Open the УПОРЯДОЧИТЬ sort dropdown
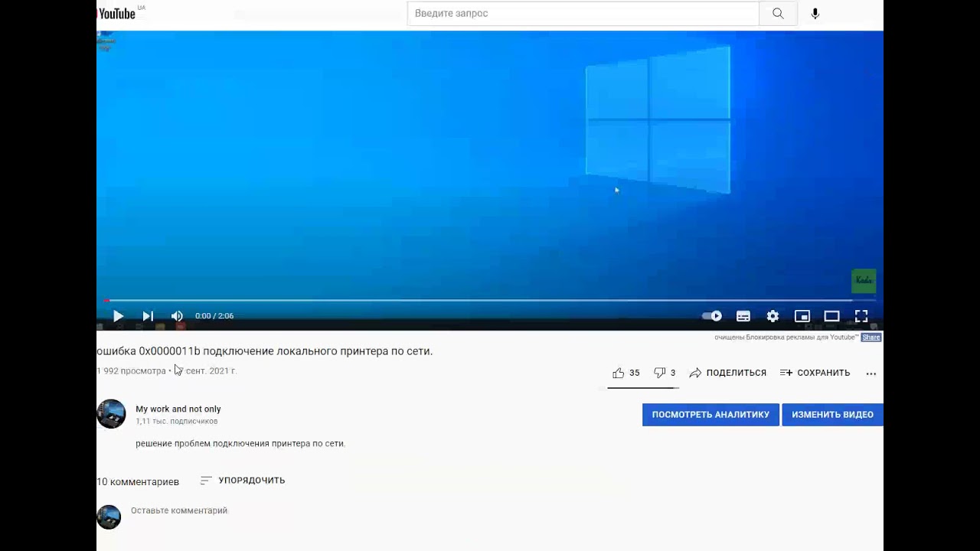This screenshot has width=980, height=551. (242, 481)
